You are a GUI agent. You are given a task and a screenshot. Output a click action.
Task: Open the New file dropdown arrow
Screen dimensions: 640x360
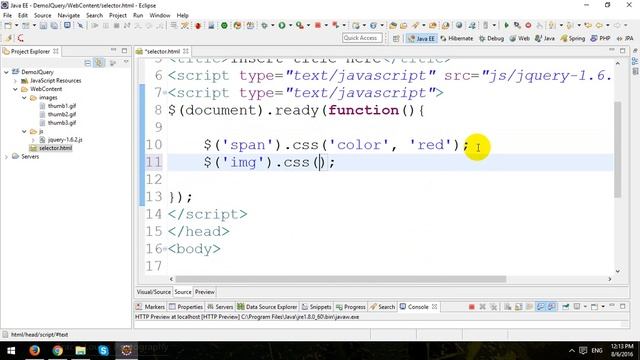pos(16,25)
